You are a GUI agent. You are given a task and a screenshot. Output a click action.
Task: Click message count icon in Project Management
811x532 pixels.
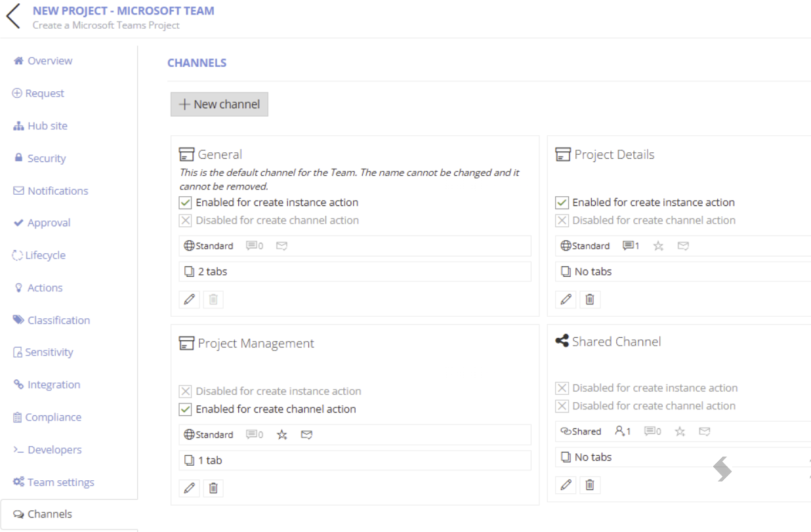pyautogui.click(x=255, y=434)
